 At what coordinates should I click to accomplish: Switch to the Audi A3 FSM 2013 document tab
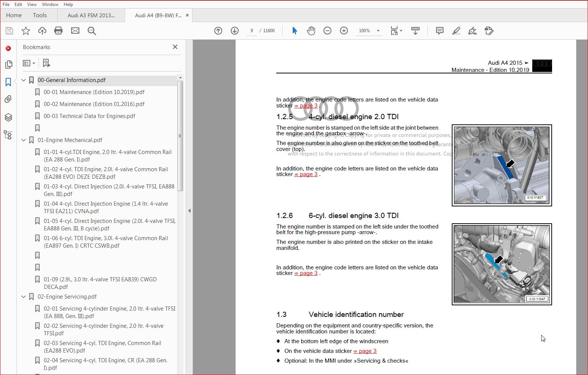click(91, 15)
